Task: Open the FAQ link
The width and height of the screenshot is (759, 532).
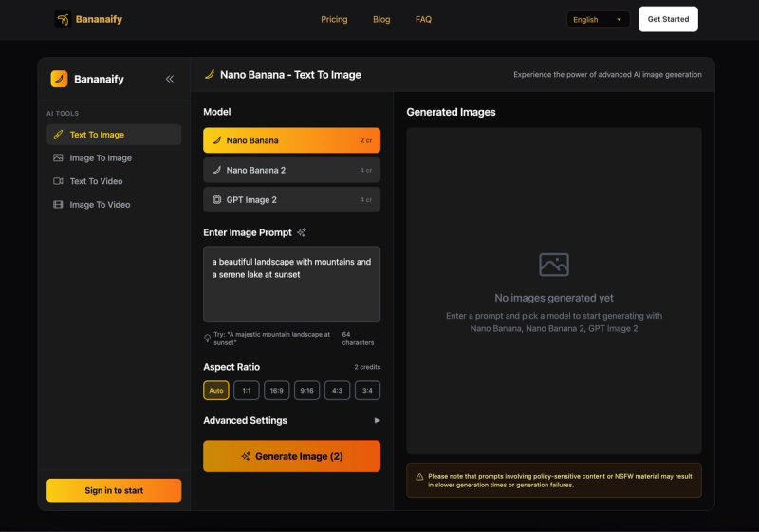Action: coord(423,19)
